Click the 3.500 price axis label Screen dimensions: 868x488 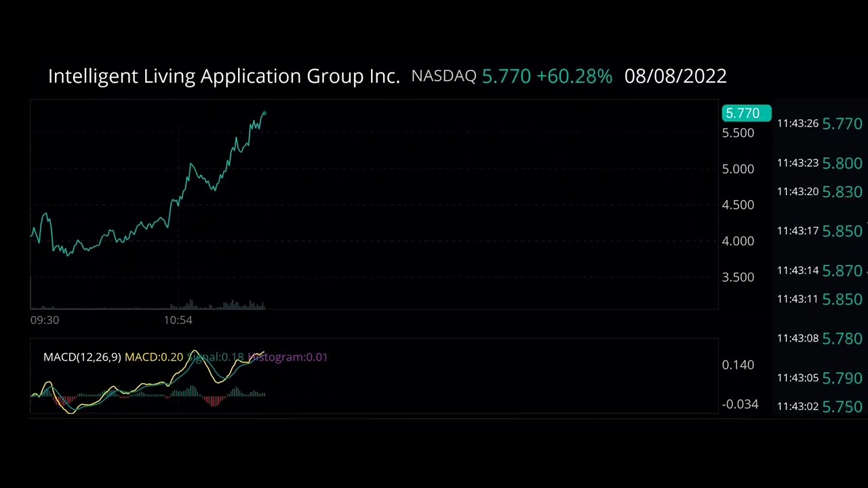point(738,277)
